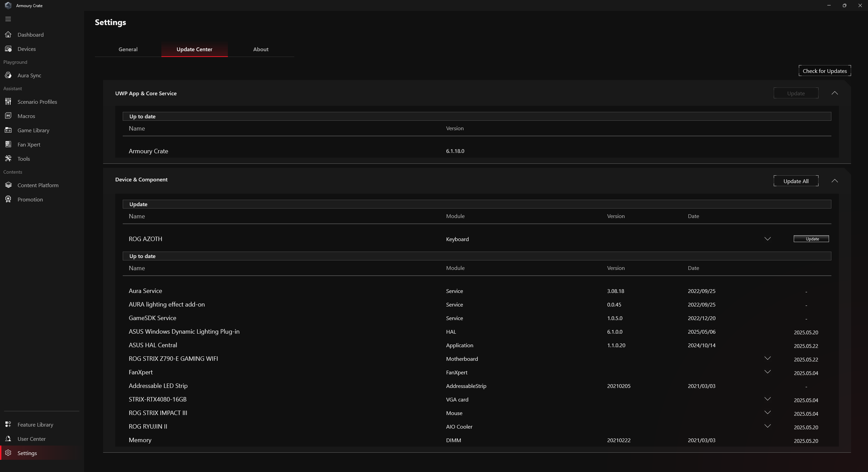The width and height of the screenshot is (868, 472).
Task: Click Update All for devices
Action: [x=796, y=181]
